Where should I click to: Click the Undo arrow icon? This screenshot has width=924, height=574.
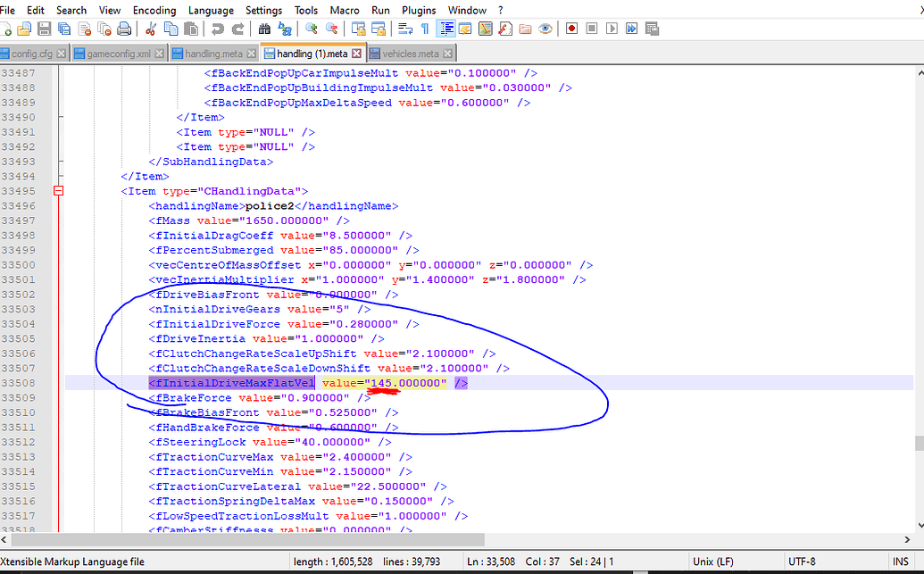point(218,29)
